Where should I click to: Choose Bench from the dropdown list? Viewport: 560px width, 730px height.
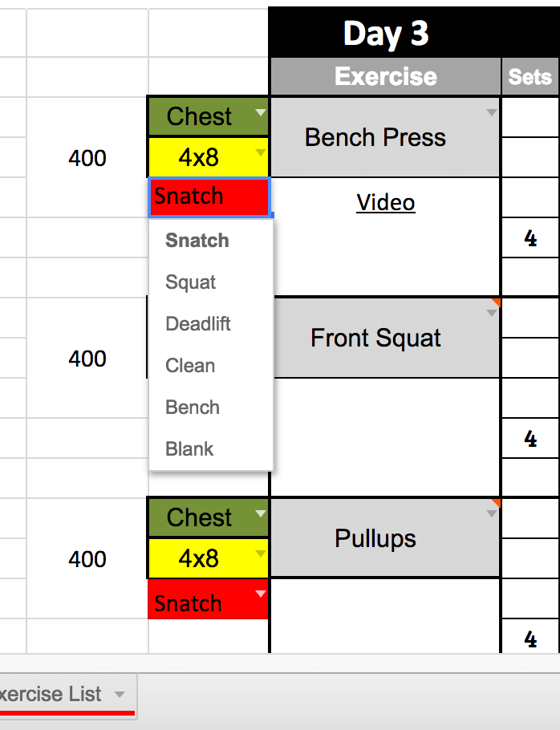pyautogui.click(x=193, y=408)
